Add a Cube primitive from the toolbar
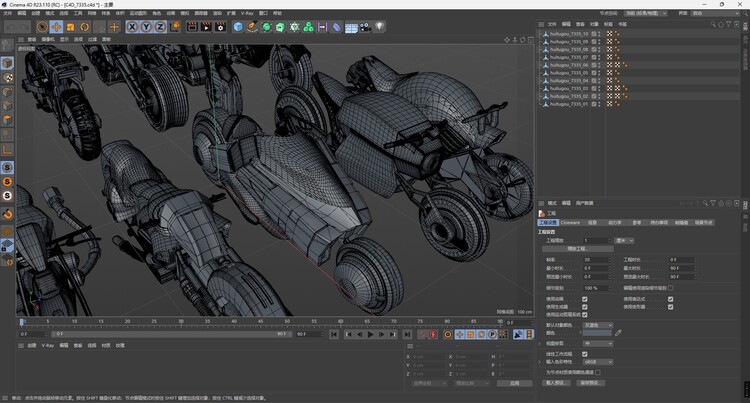 coord(238,27)
